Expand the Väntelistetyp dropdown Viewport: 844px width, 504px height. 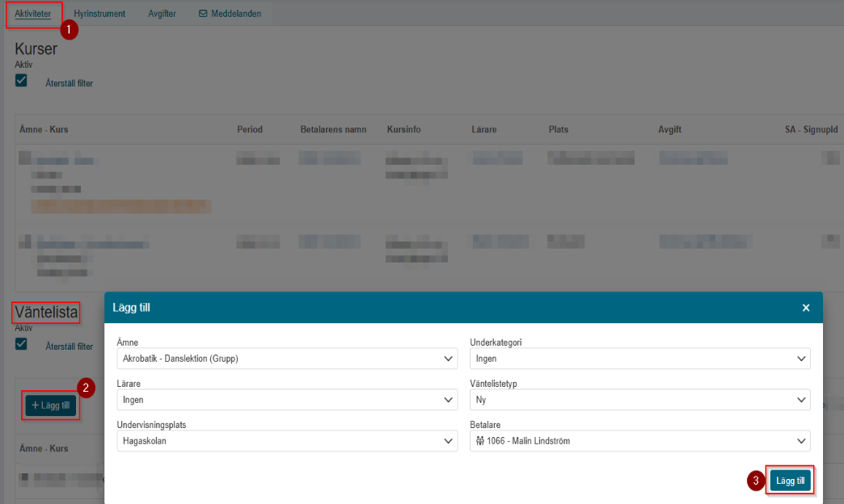(x=640, y=400)
